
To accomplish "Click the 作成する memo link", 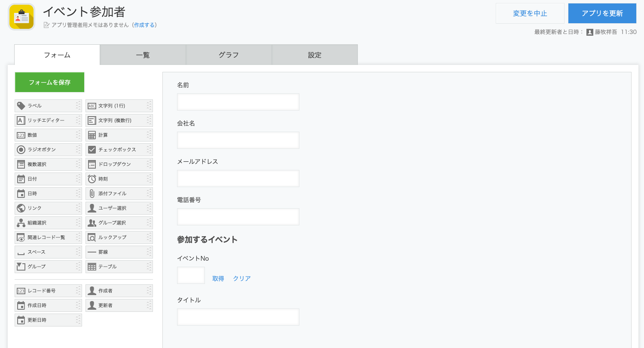I will (x=144, y=25).
